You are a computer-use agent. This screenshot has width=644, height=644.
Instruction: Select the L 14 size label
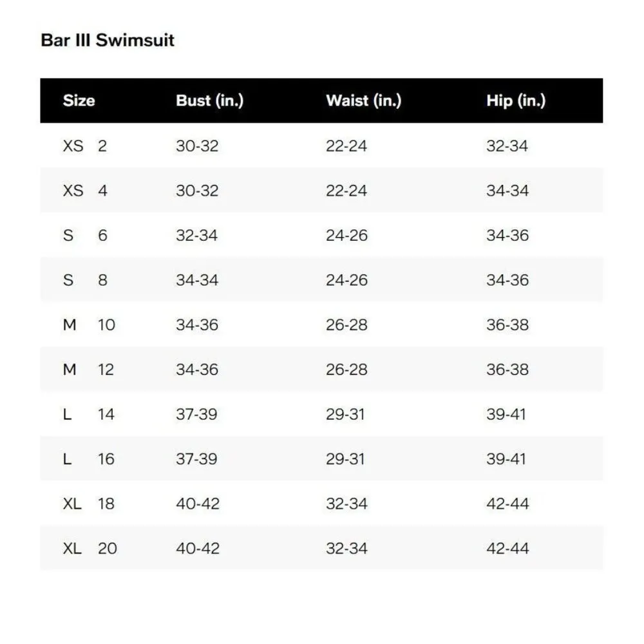pos(89,414)
